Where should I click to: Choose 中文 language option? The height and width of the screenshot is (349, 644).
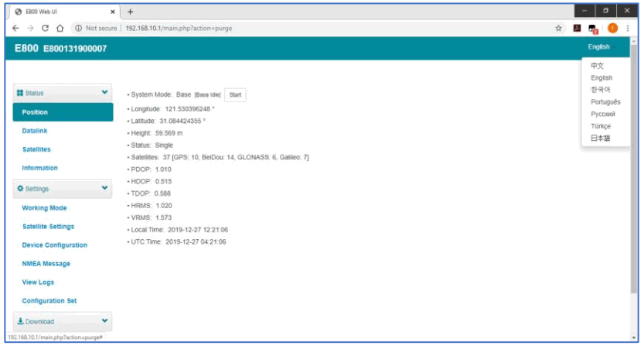click(x=597, y=66)
